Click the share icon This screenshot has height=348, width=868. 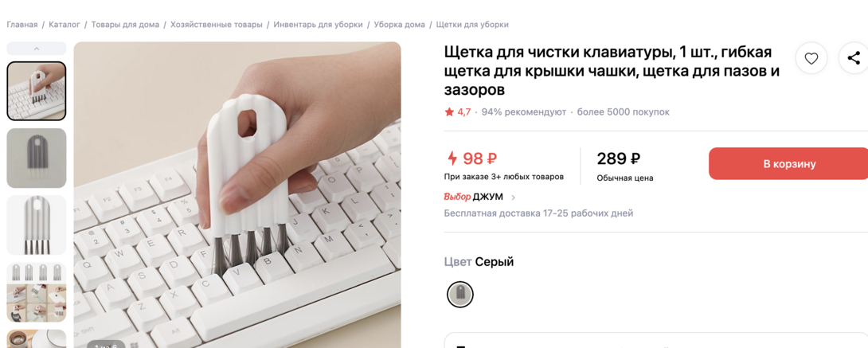854,58
